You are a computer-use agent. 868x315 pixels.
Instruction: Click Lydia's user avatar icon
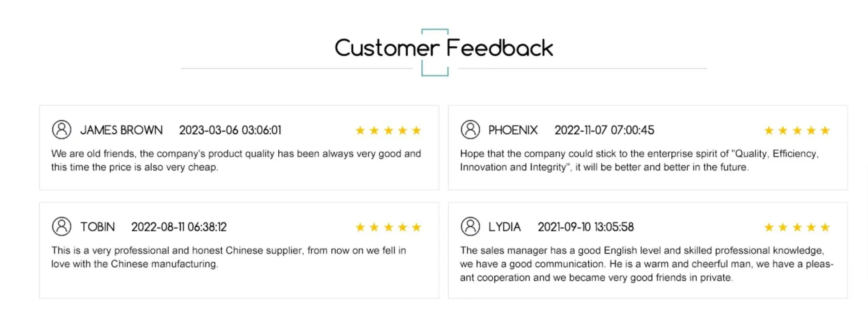coord(470,226)
